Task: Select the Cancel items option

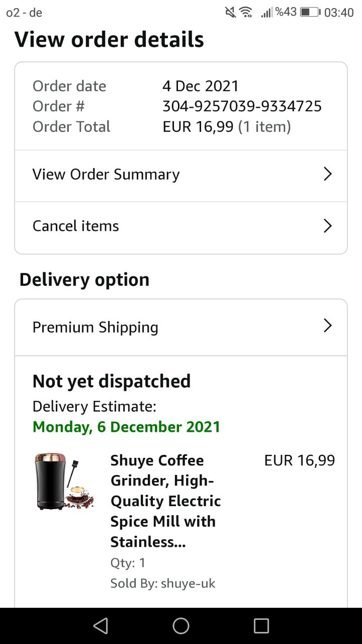Action: point(76,226)
